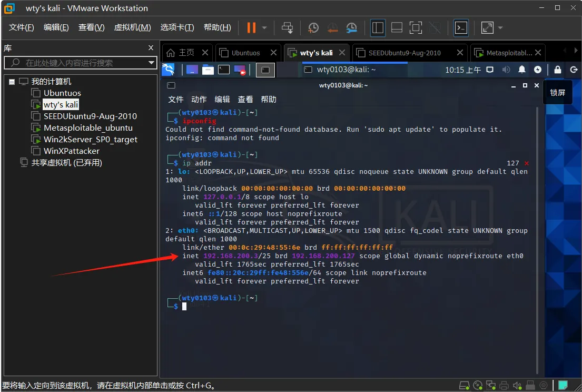Send Ctrl+Alt+Del to the virtual machine
The height and width of the screenshot is (392, 582).
tap(287, 27)
